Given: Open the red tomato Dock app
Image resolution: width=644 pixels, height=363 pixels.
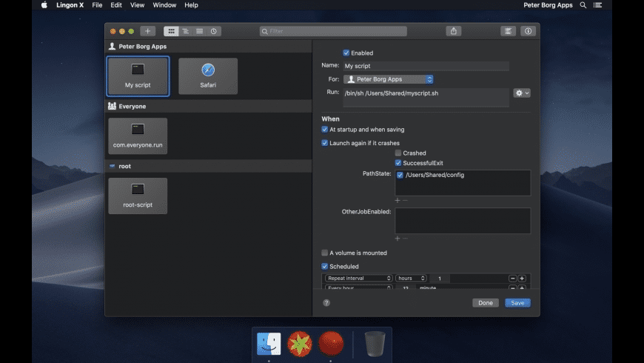Looking at the screenshot, I should (x=331, y=344).
